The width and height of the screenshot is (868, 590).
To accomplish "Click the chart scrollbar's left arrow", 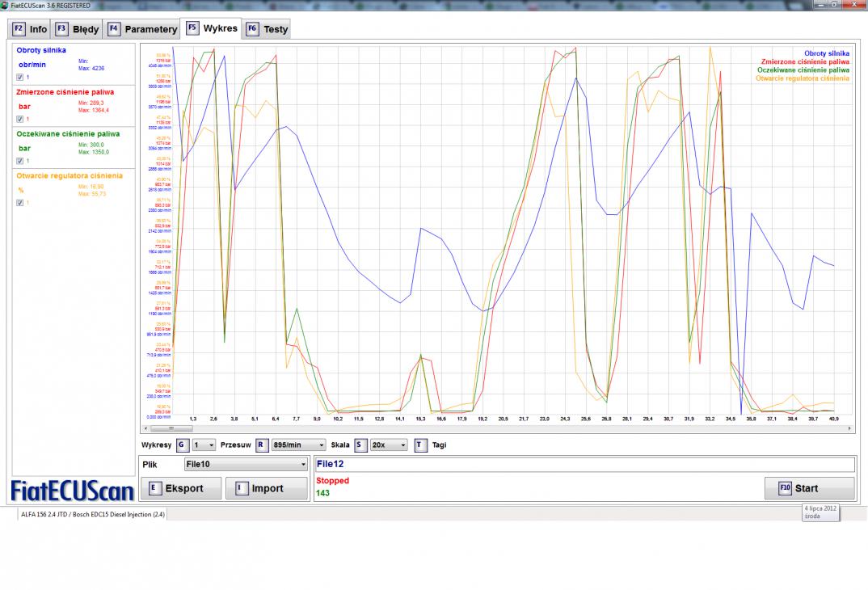I will coord(145,428).
